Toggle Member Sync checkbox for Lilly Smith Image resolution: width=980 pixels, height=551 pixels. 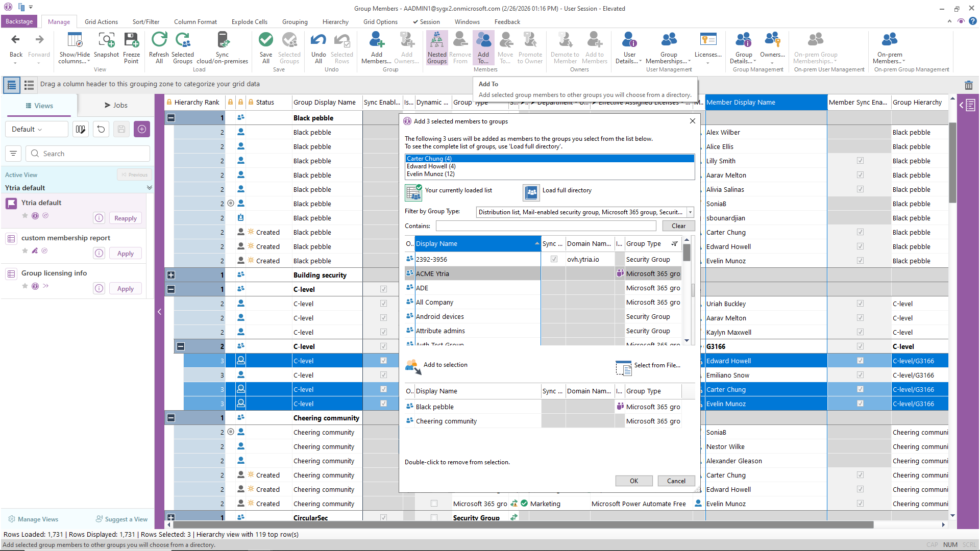tap(860, 161)
